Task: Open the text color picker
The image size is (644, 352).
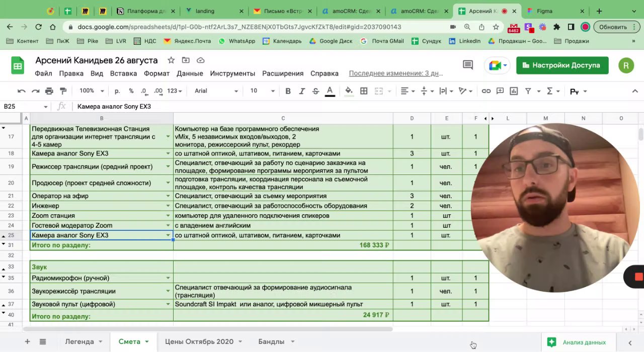Action: coord(330,91)
